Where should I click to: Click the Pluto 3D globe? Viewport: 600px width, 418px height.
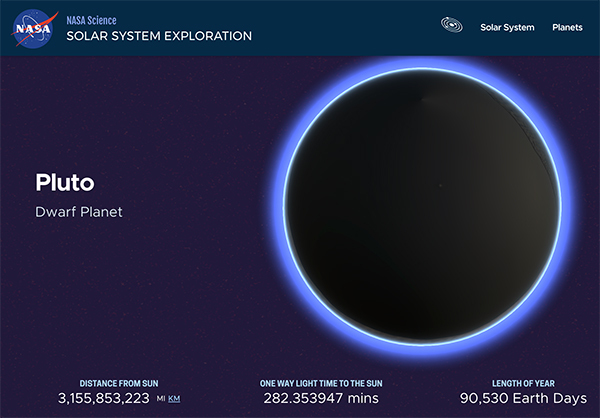[x=422, y=207]
